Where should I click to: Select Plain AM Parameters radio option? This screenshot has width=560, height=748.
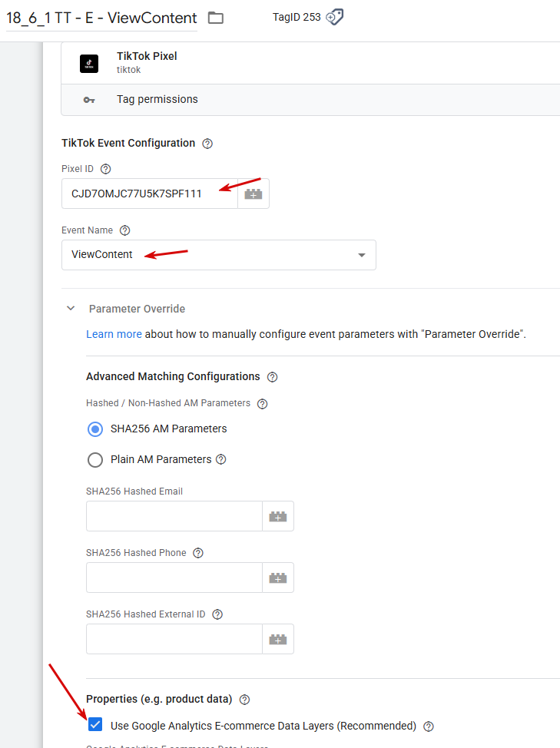[95, 460]
